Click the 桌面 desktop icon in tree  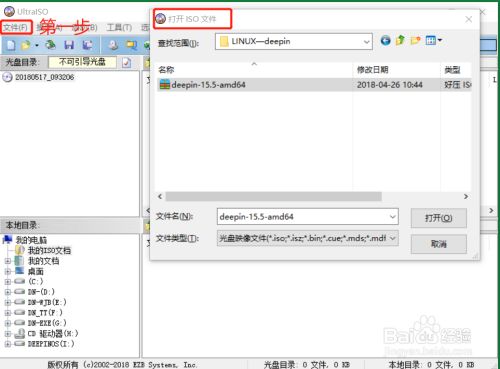[x=20, y=271]
